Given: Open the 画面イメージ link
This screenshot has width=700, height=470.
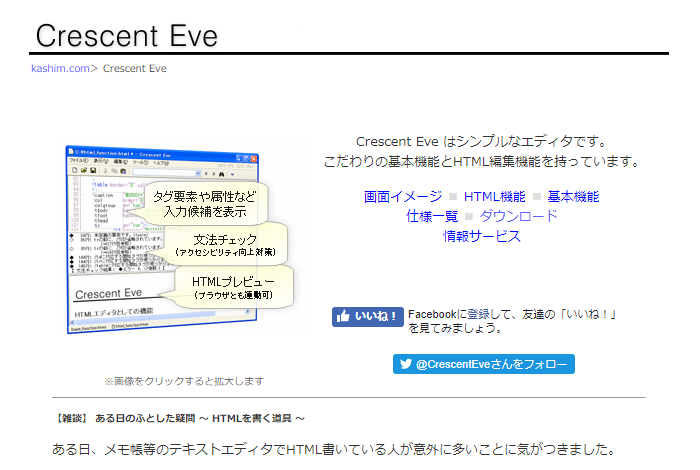Looking at the screenshot, I should (403, 197).
